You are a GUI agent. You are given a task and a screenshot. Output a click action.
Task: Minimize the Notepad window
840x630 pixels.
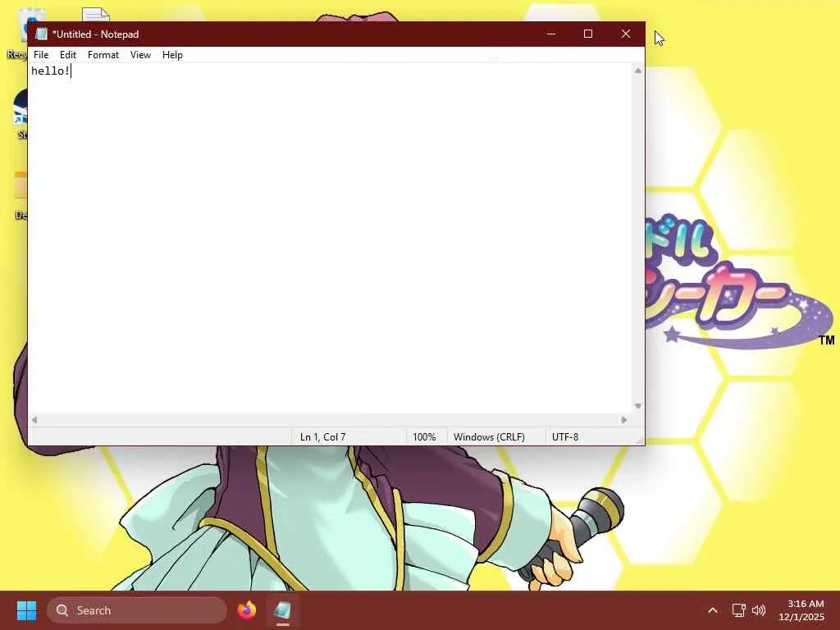click(550, 34)
